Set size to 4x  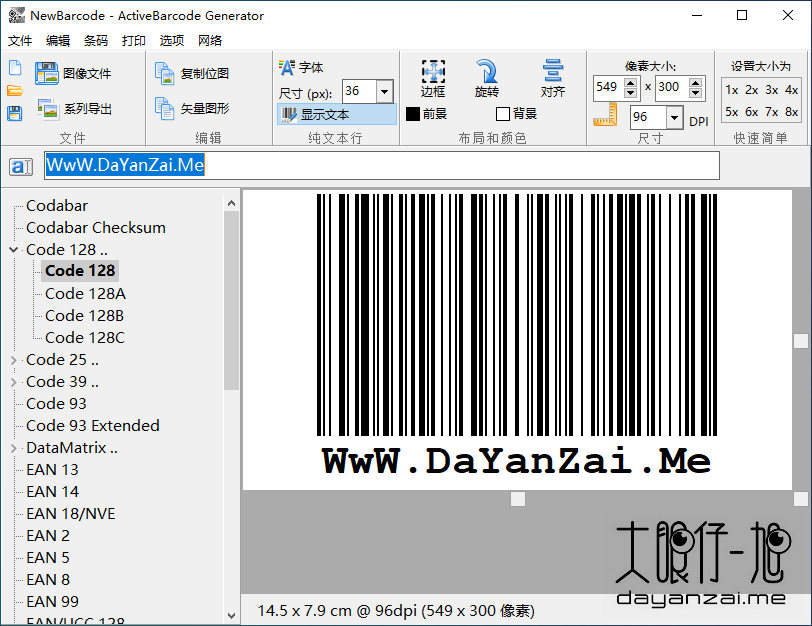[791, 90]
